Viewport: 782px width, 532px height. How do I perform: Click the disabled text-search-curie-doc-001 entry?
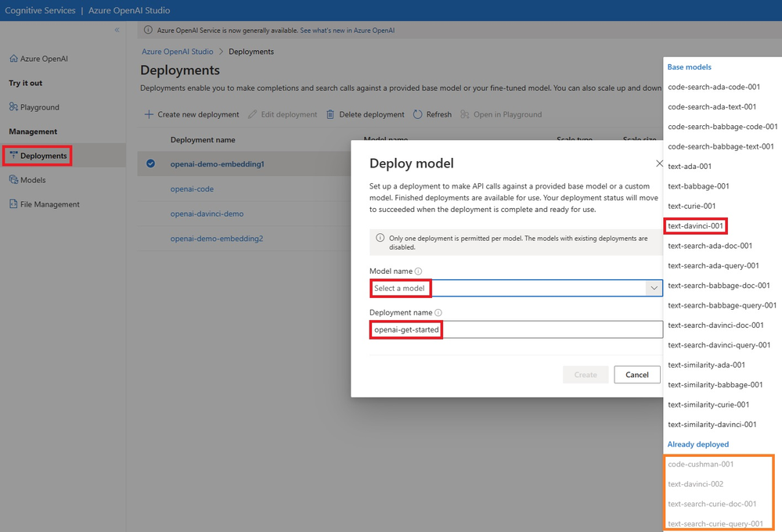[712, 504]
